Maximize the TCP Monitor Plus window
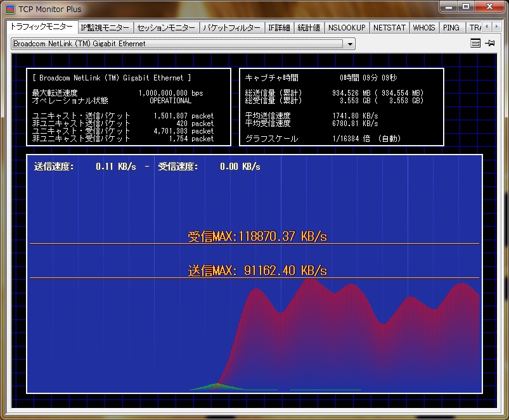 click(x=466, y=7)
